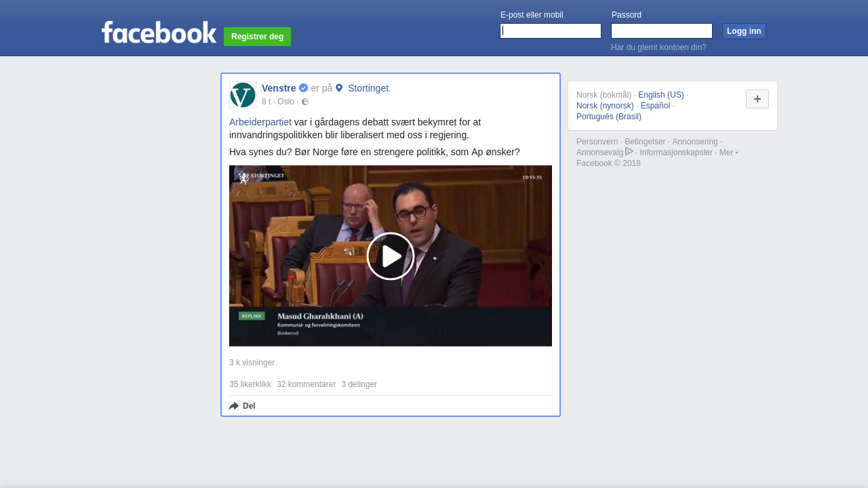
Task: Click Logg inn button
Action: click(x=744, y=31)
